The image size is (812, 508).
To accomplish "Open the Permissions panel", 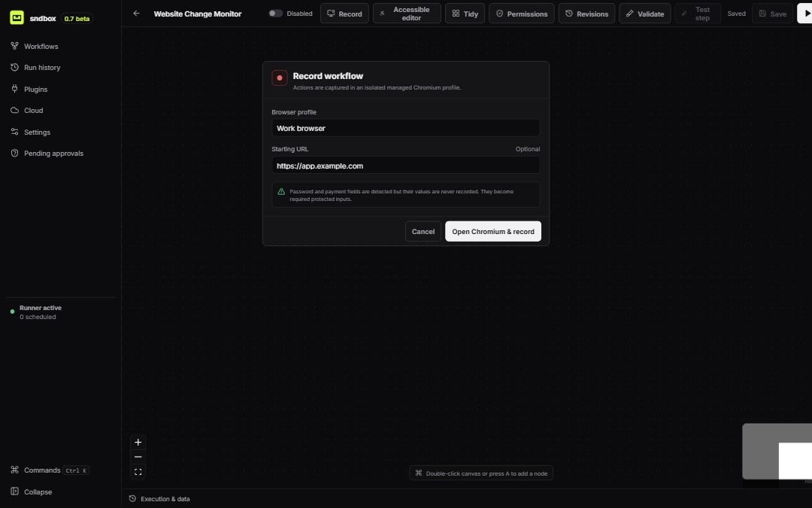I will (x=521, y=14).
